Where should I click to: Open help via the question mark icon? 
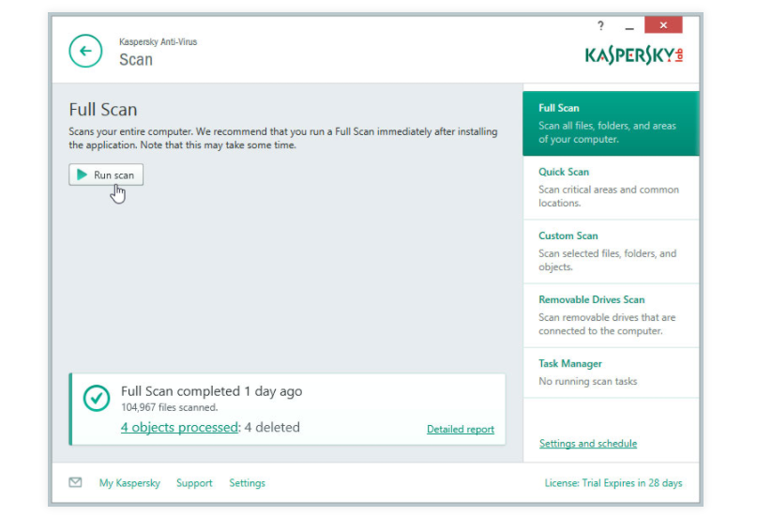(600, 25)
